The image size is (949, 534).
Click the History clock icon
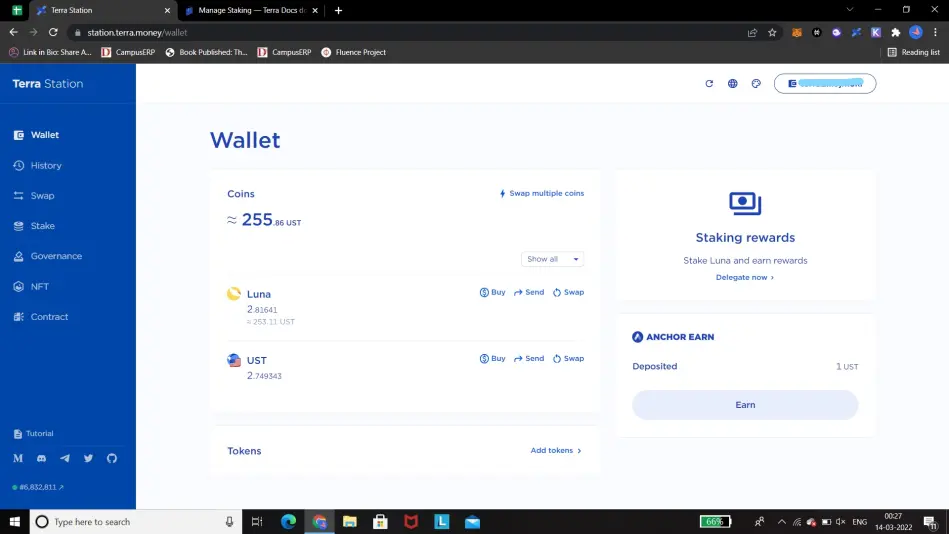(x=19, y=165)
